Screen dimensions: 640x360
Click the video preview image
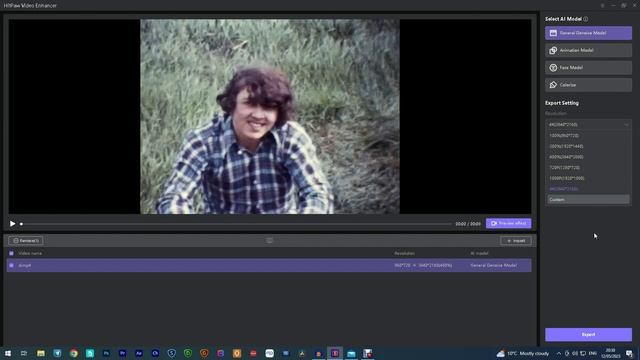tap(270, 116)
